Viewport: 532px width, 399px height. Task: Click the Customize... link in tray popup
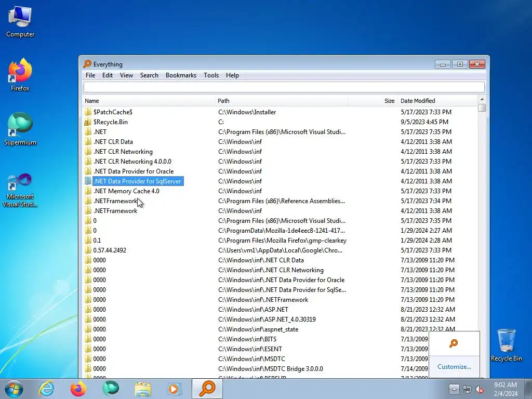tap(454, 367)
